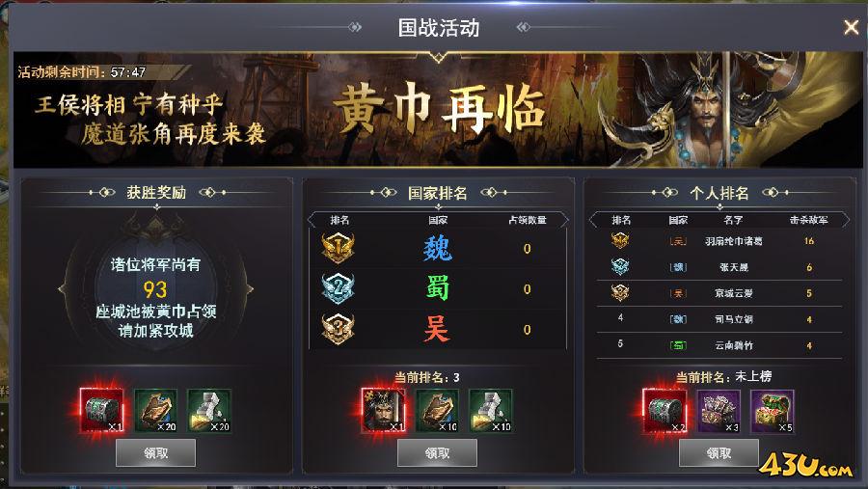Close the 国战活动 window

tap(851, 27)
